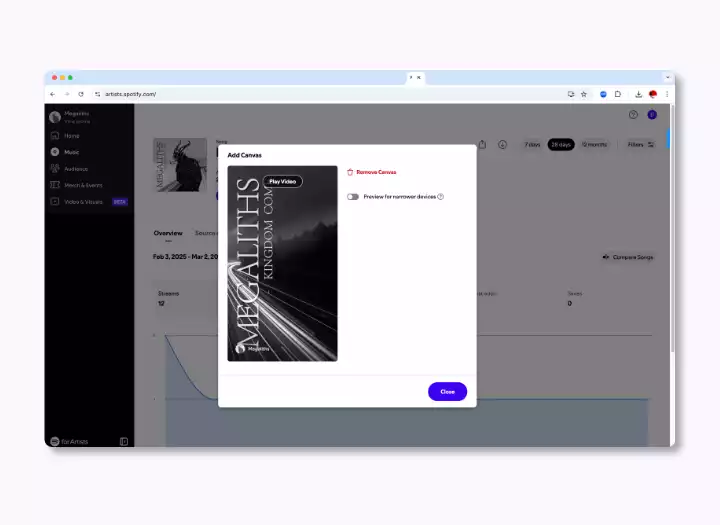Click Compare Songs button
The height and width of the screenshot is (525, 720).
[628, 257]
